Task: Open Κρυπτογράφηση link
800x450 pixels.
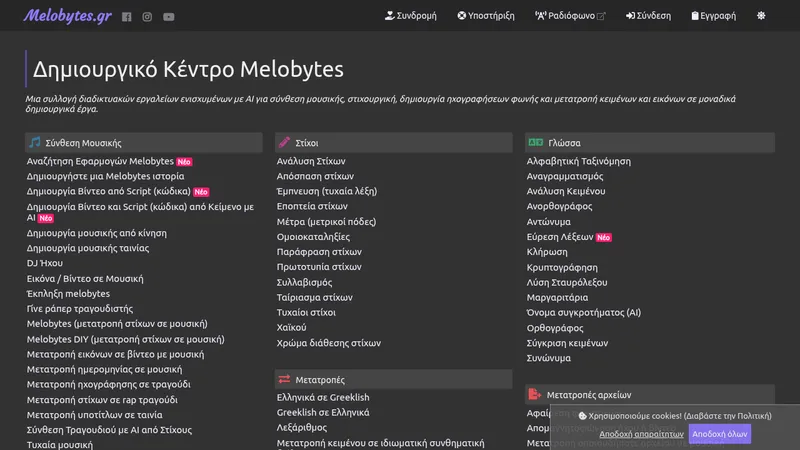Action: (x=562, y=267)
